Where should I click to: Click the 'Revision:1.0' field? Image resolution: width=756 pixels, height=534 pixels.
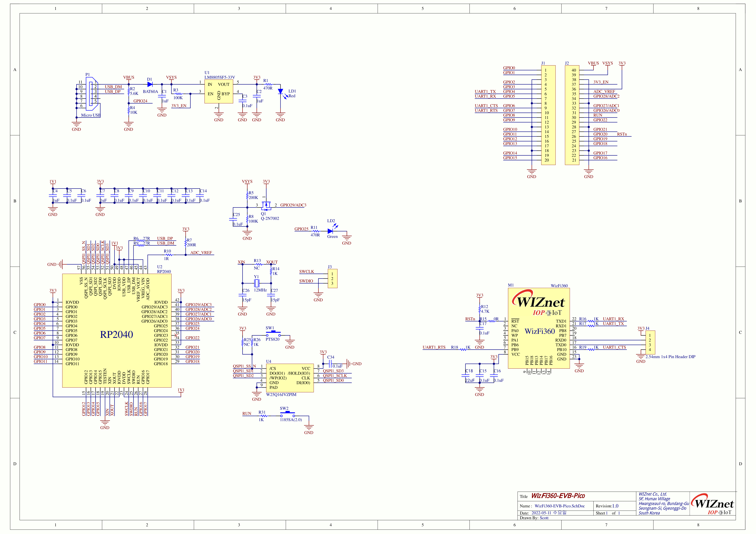(x=607, y=506)
